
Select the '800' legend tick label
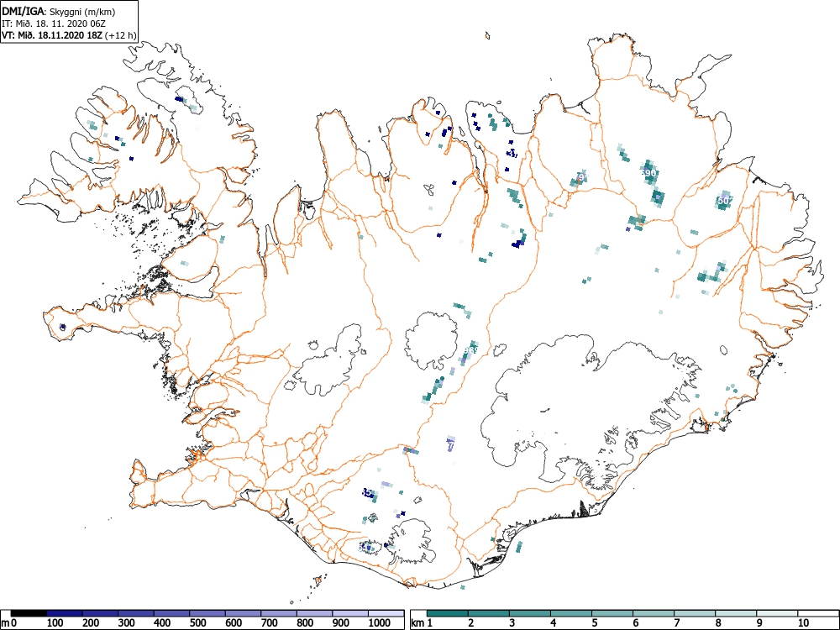306,623
